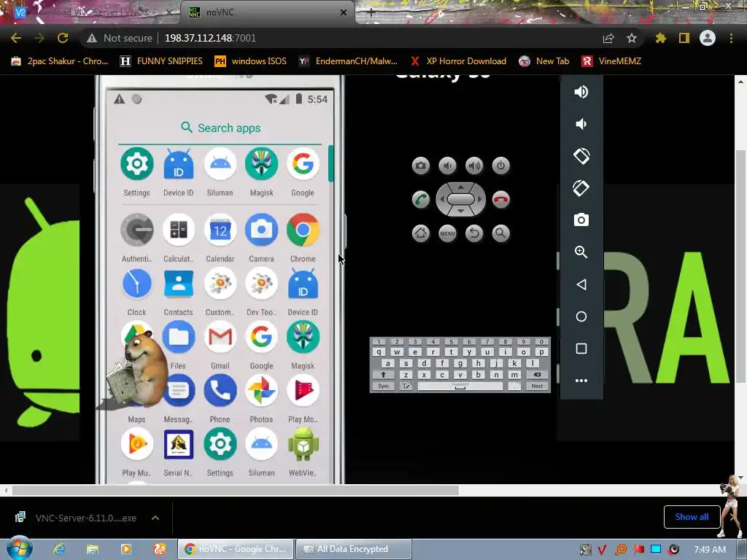Viewport: 747px width, 560px height.
Task: Launch the Play Music app
Action: point(136,444)
